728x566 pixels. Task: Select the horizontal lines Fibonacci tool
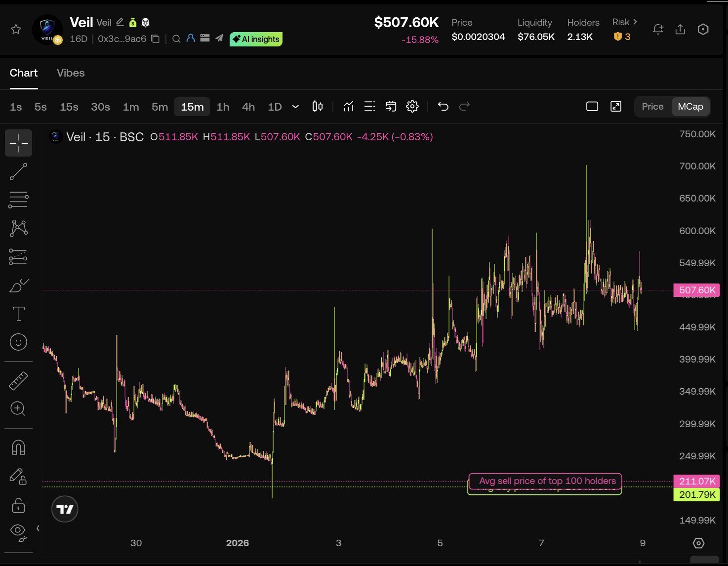click(x=19, y=200)
